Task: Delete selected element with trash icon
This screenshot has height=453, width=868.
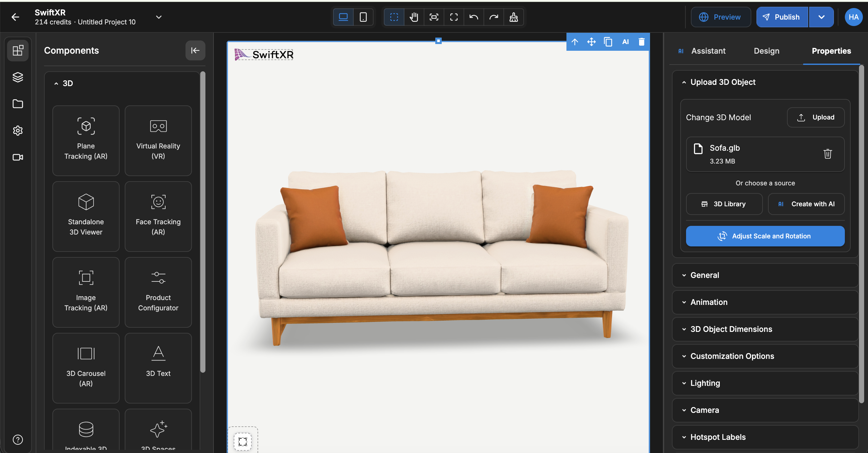Action: pos(641,42)
